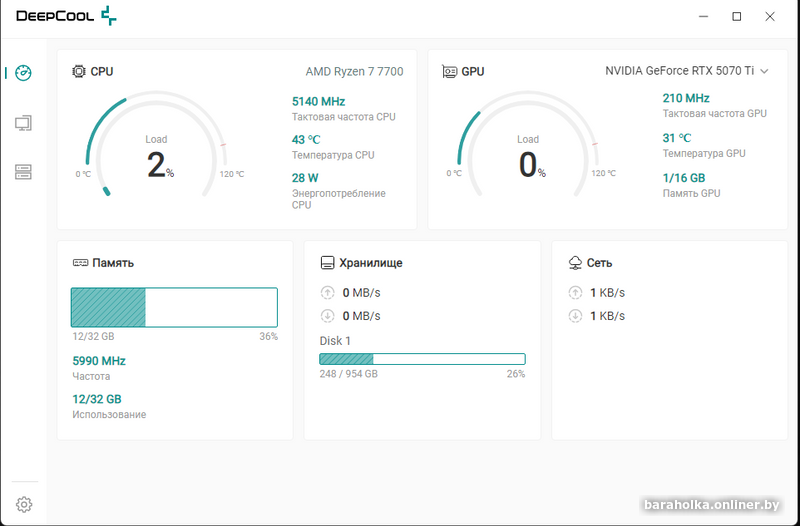
Task: Click Температура GPU label
Action: pos(704,154)
